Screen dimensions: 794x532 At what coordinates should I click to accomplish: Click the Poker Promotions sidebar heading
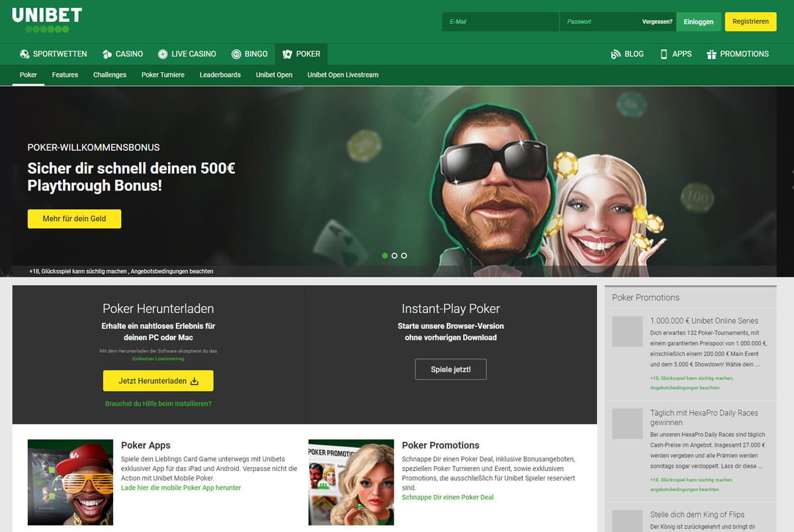click(x=646, y=298)
